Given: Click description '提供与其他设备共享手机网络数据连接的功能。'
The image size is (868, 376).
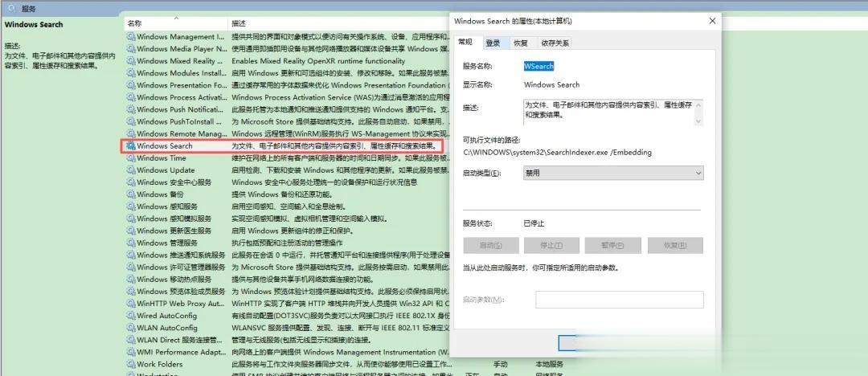Looking at the screenshot, I should [302, 280].
